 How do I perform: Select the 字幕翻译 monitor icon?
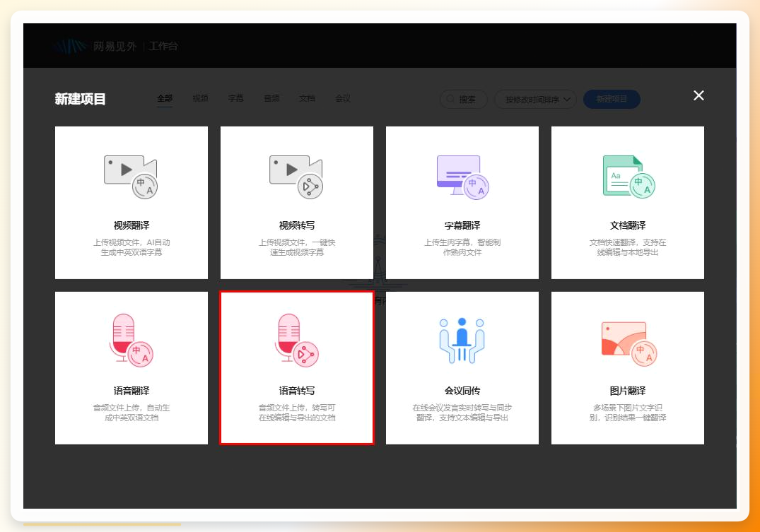462,177
